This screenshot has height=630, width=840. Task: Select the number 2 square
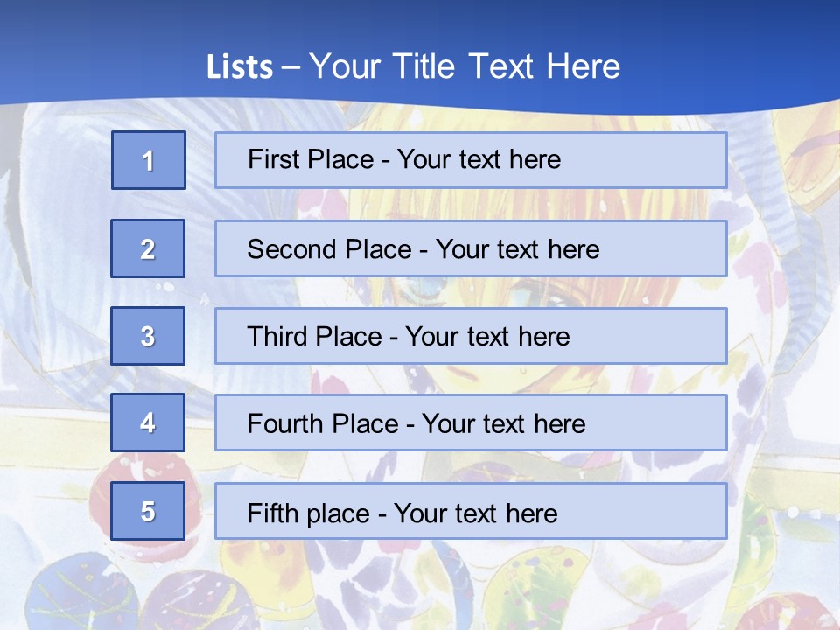(x=148, y=248)
